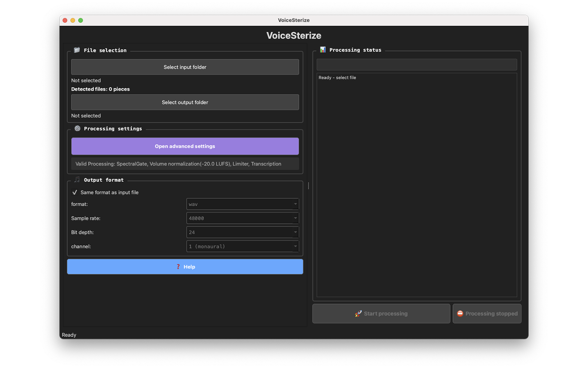Click the rocket icon on Start processing
Image resolution: width=588 pixels, height=368 pixels.
[358, 314]
